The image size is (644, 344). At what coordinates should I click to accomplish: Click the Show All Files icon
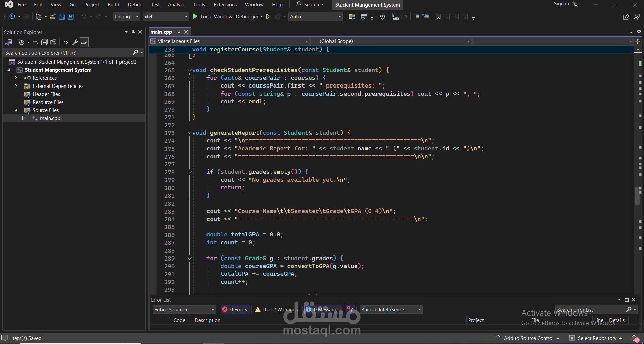53,42
